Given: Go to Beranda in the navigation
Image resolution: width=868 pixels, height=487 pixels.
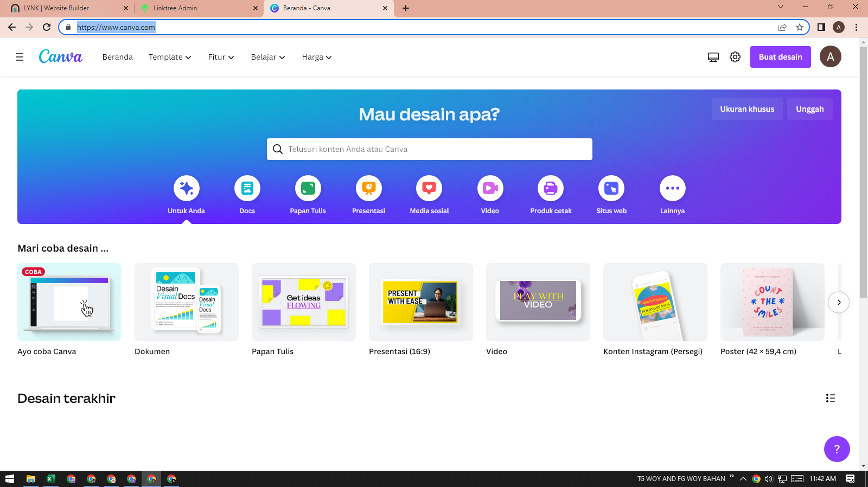Looking at the screenshot, I should click(118, 57).
